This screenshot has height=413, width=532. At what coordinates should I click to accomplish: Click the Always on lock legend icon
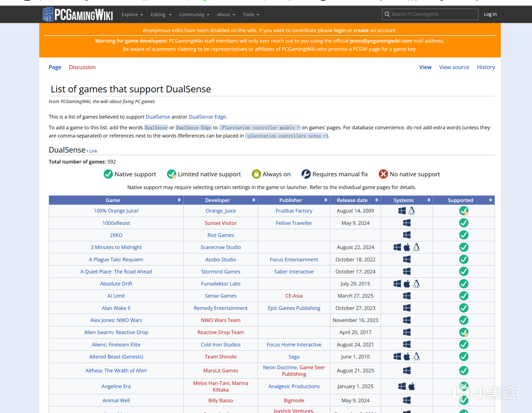(x=256, y=174)
